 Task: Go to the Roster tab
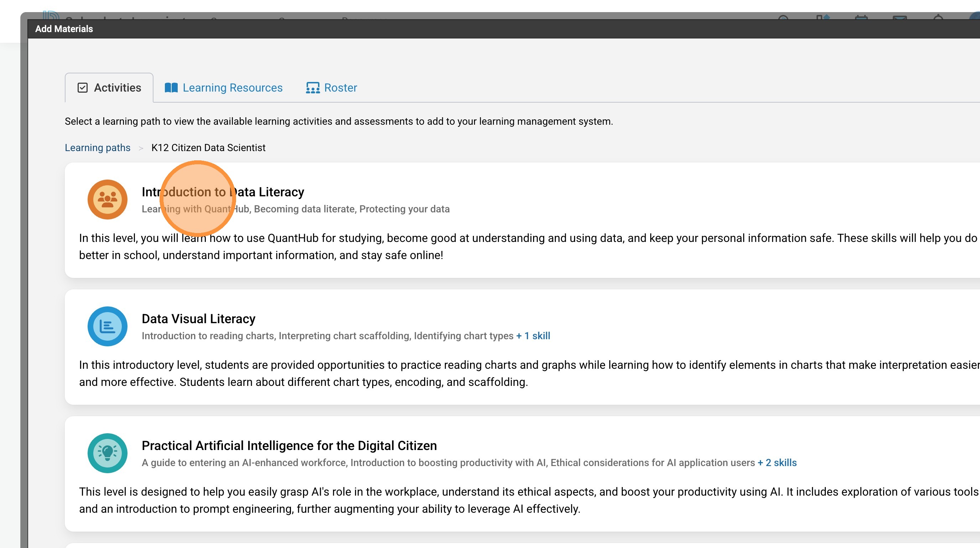[340, 88]
